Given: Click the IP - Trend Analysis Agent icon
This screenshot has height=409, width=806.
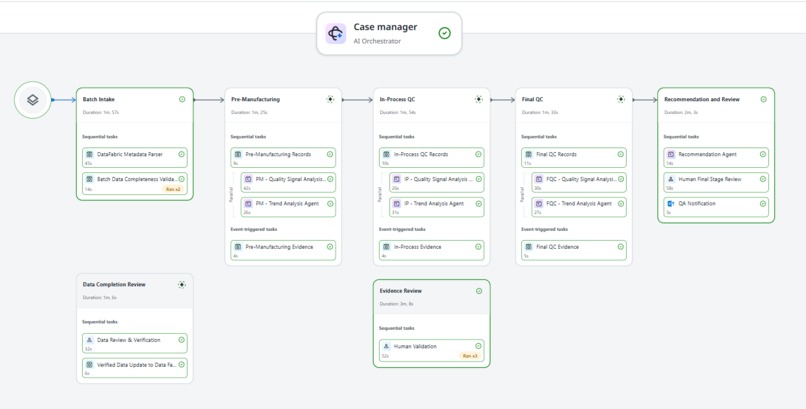Looking at the screenshot, I should (396, 203).
